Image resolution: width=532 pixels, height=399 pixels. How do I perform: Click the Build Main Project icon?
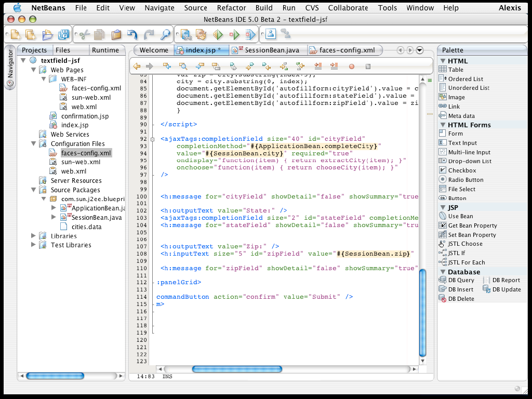(186, 34)
